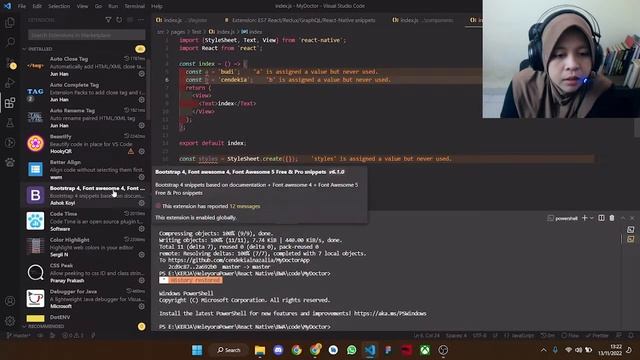The image size is (640, 360).
Task: Manage gear for Auto Rename Tag
Action: point(142,125)
